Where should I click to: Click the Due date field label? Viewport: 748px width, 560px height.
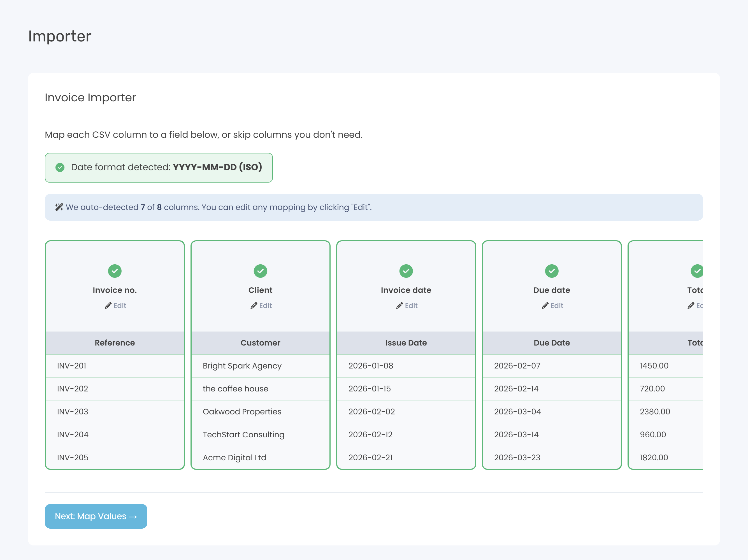pyautogui.click(x=552, y=290)
